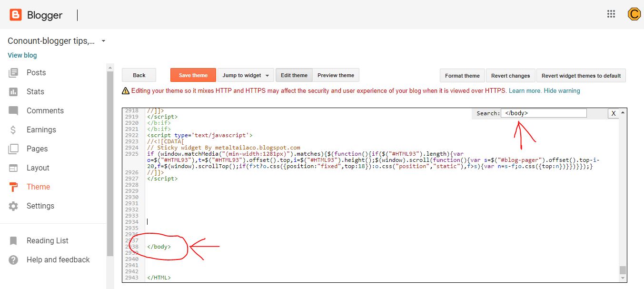Click into the editor Search field
This screenshot has height=289, width=644.
click(x=544, y=113)
